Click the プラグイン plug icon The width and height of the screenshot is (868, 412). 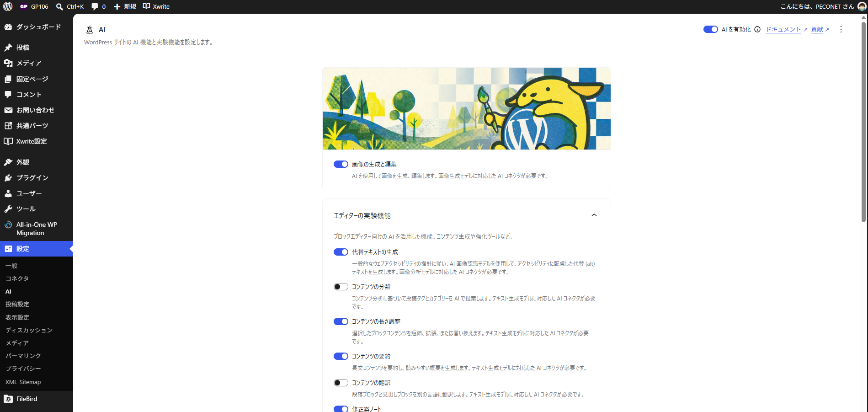[x=8, y=178]
